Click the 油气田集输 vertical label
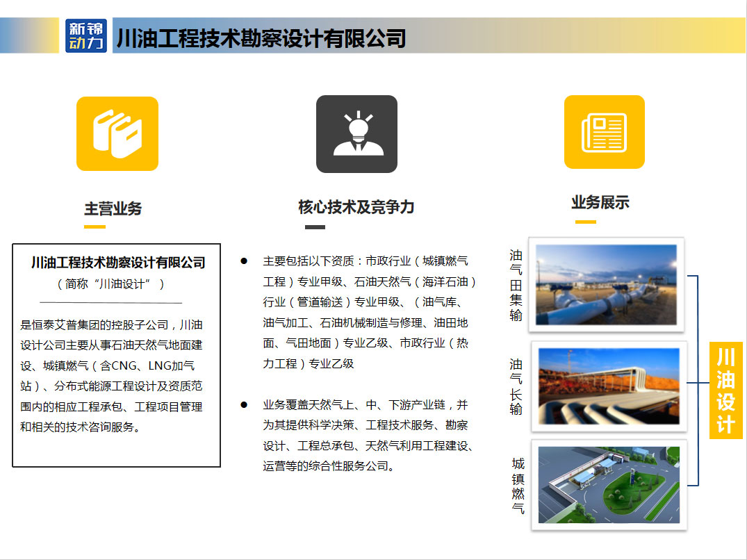Screen dimensions: 747x560 [516, 286]
